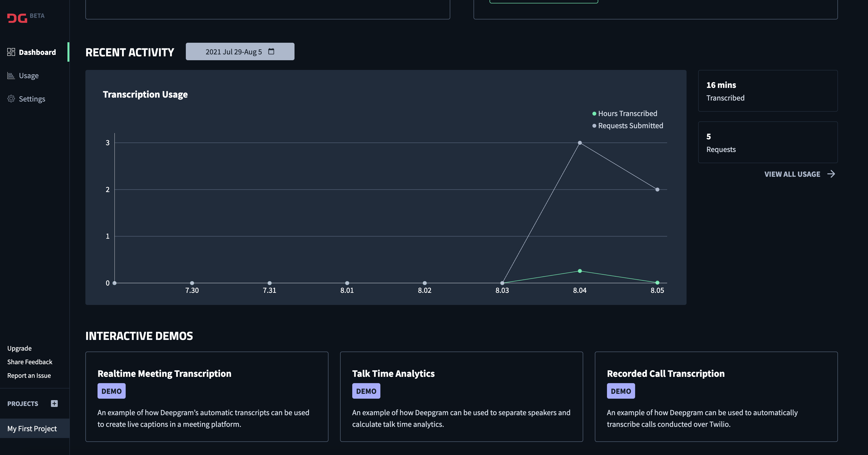Go to Settings in the sidebar
The height and width of the screenshot is (455, 868).
pyautogui.click(x=32, y=99)
